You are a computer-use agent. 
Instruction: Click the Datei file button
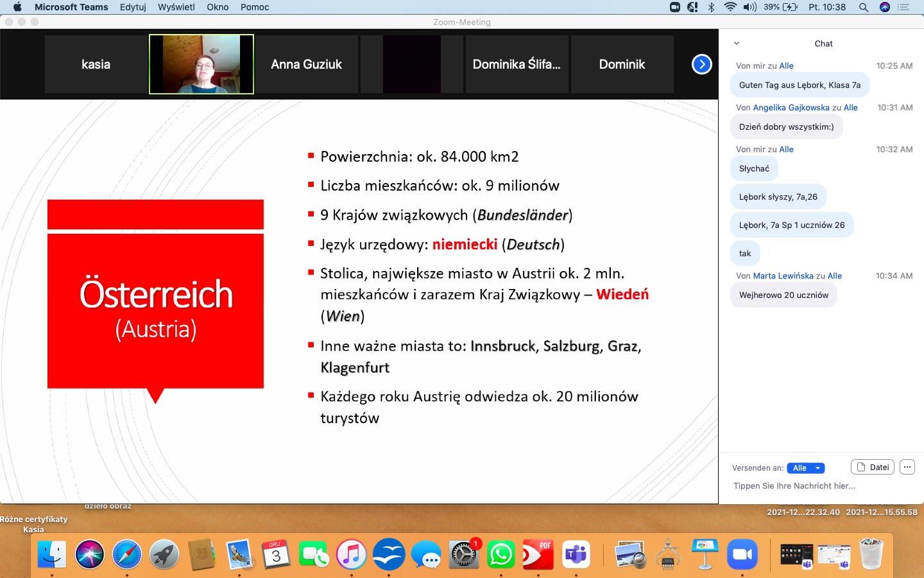pos(873,468)
